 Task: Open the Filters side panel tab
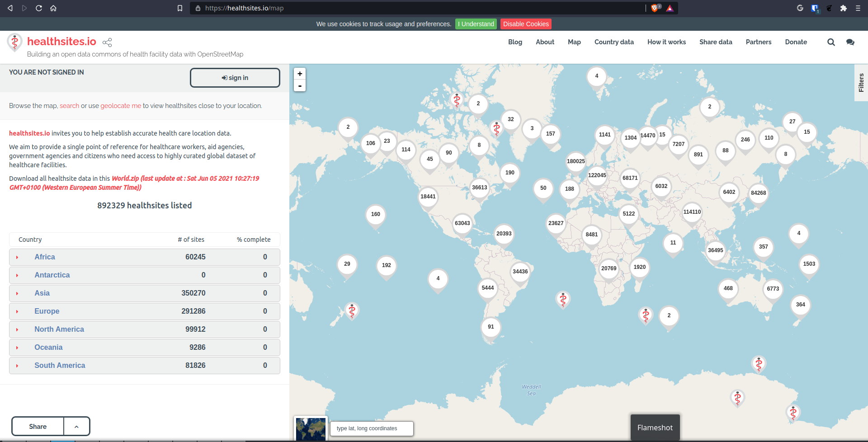[861, 83]
